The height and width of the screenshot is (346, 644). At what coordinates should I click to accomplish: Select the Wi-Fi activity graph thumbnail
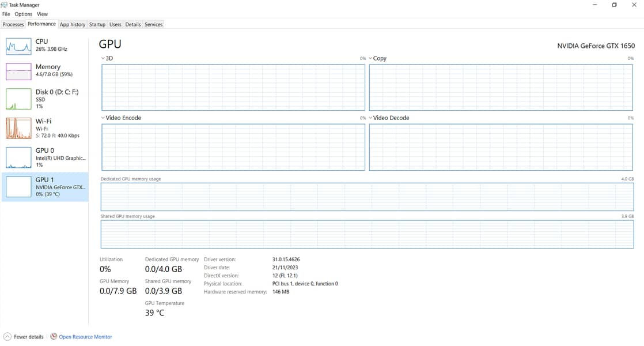[x=18, y=128]
